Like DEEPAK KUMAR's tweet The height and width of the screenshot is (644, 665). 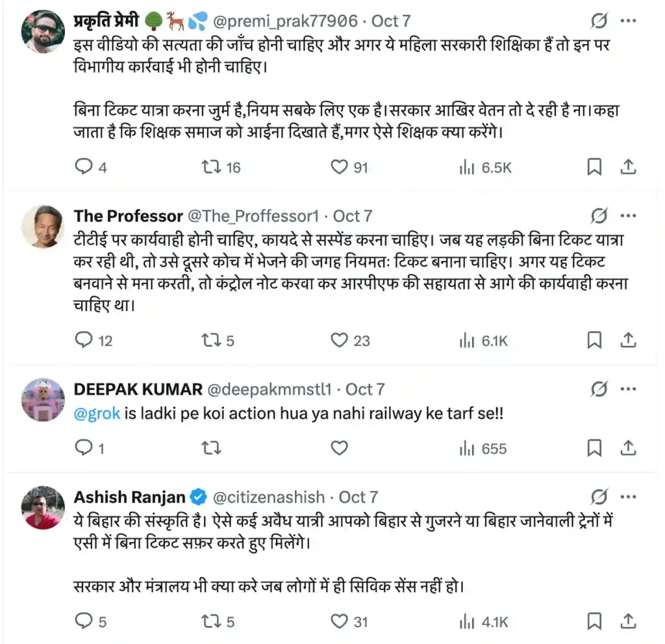(x=339, y=448)
